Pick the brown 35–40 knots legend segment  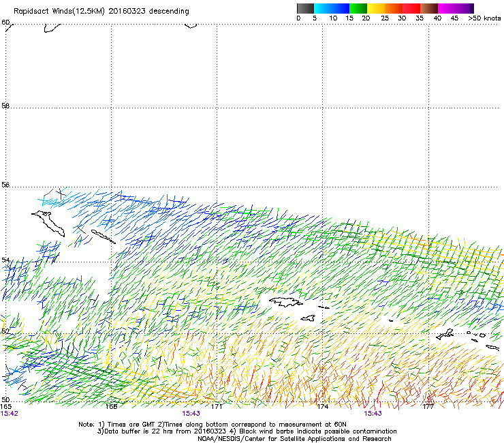(x=429, y=8)
